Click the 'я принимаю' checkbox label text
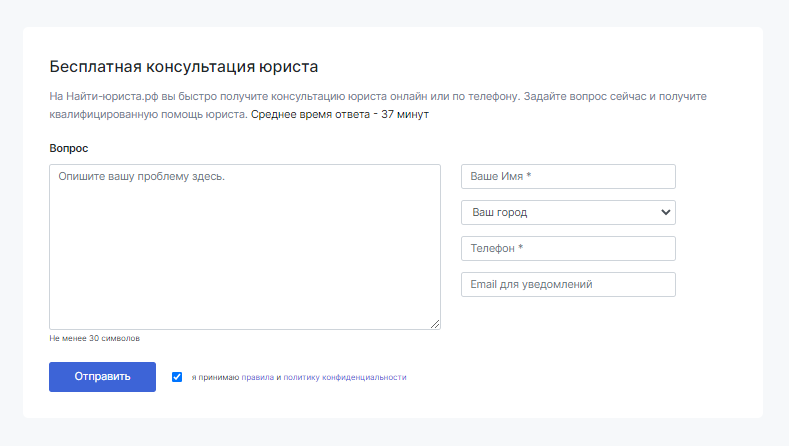Screen dimensions: 789x446 [x=215, y=377]
